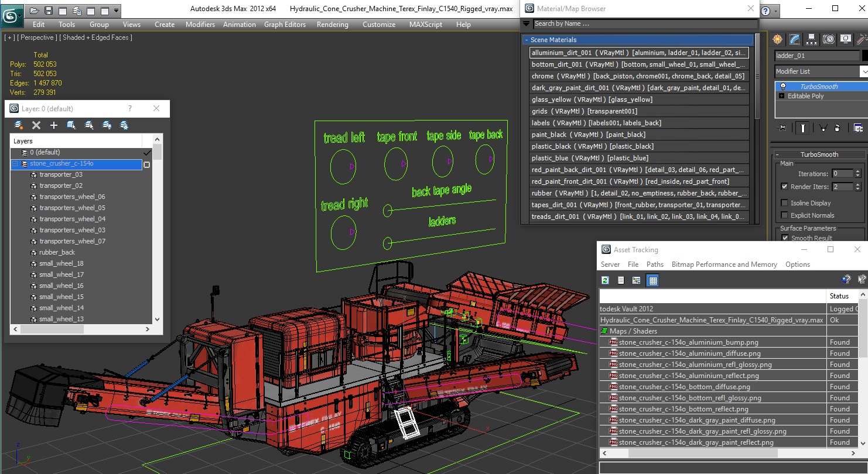
Task: Open the Rendering menu
Action: (332, 25)
